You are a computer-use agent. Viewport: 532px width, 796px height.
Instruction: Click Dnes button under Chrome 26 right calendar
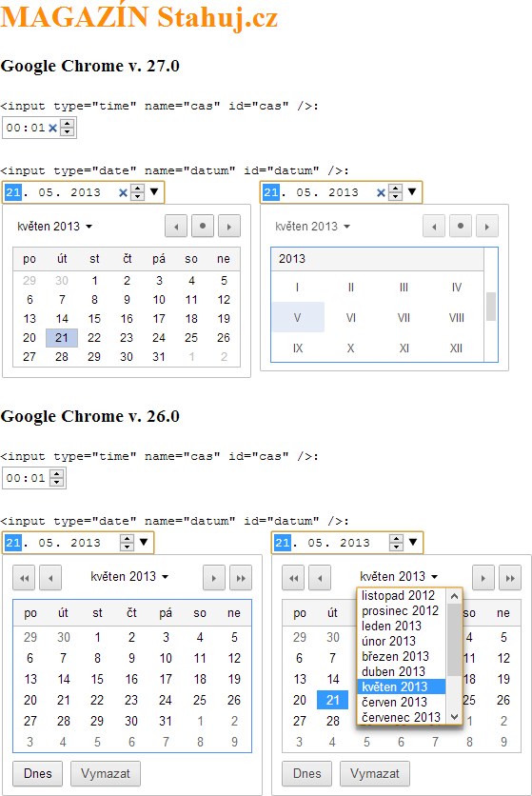pyautogui.click(x=306, y=774)
